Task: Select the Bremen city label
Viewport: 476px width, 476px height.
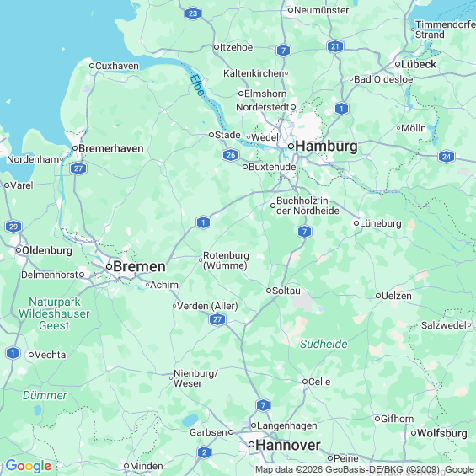Action: [x=139, y=266]
